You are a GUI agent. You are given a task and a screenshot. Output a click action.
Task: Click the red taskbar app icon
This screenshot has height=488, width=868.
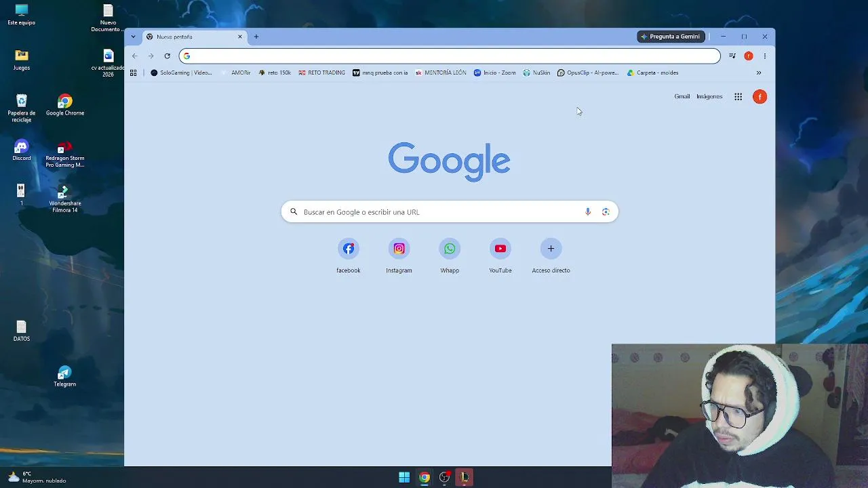point(465,477)
